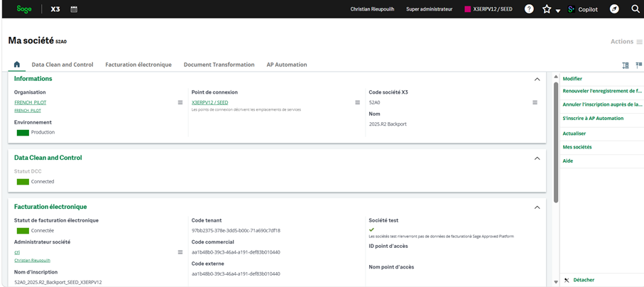Click the Société test checkmark
Screen dimensions: 644x287
tap(371, 229)
